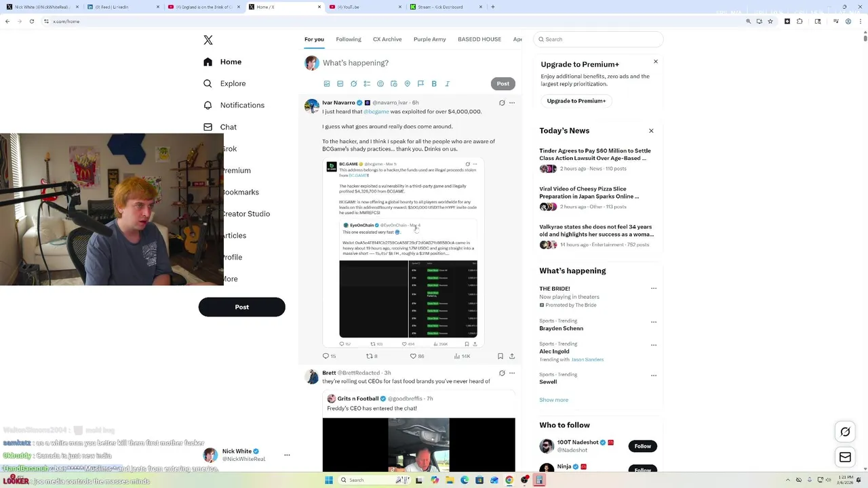Open Home in the sidebar

(x=222, y=62)
